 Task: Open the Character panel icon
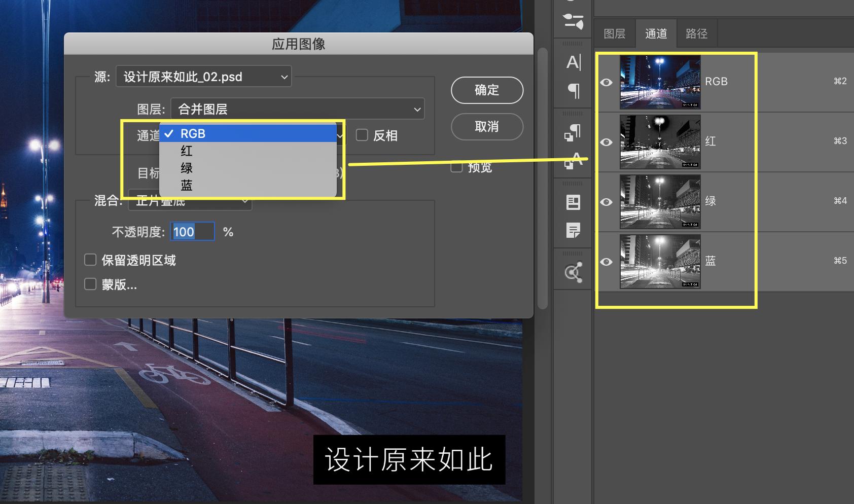(573, 62)
